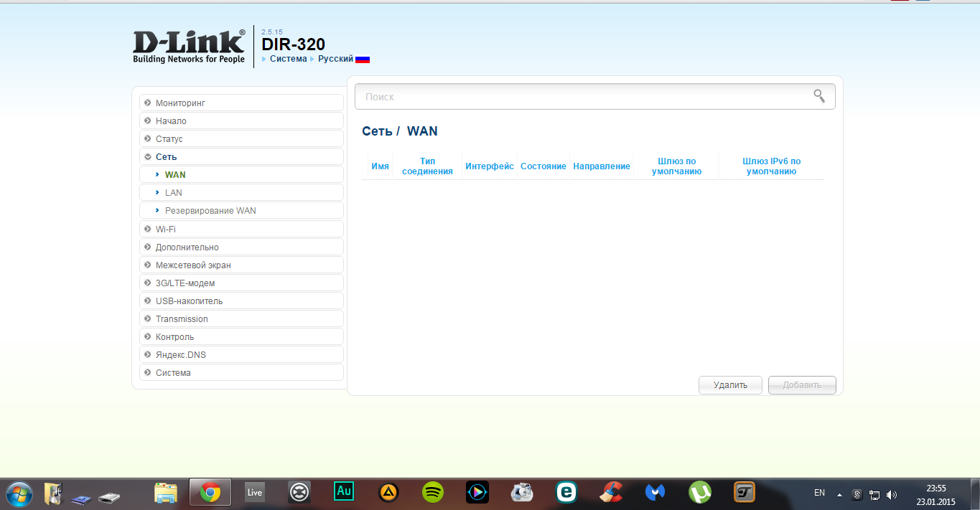Viewport: 980px width, 510px height.
Task: Open AIMP player from taskbar
Action: click(x=388, y=492)
